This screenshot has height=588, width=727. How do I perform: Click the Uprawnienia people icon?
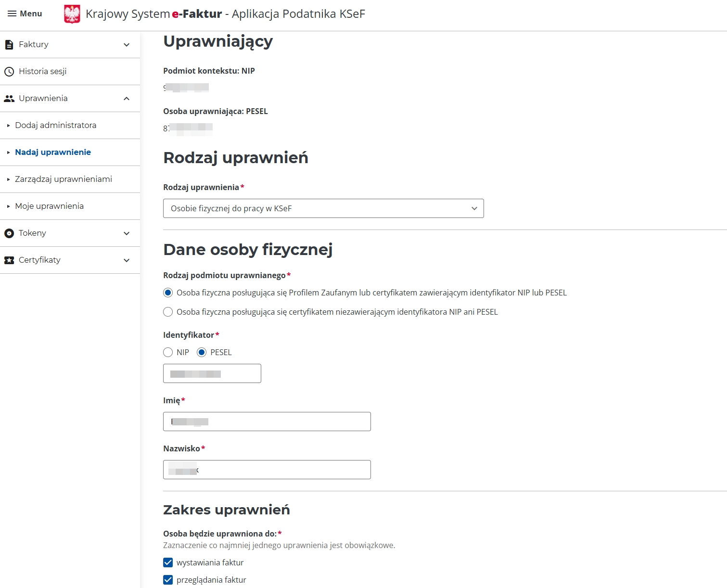(x=9, y=99)
